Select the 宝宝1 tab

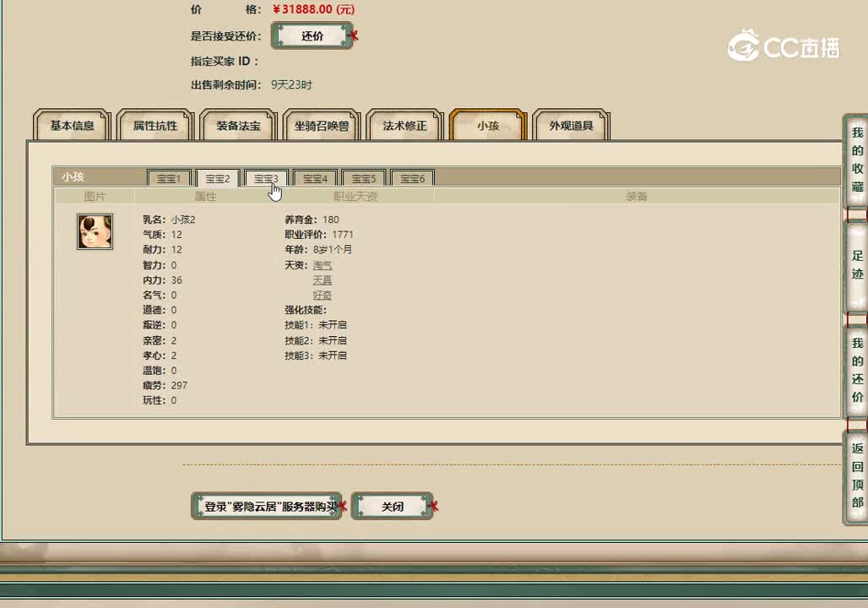point(168,178)
